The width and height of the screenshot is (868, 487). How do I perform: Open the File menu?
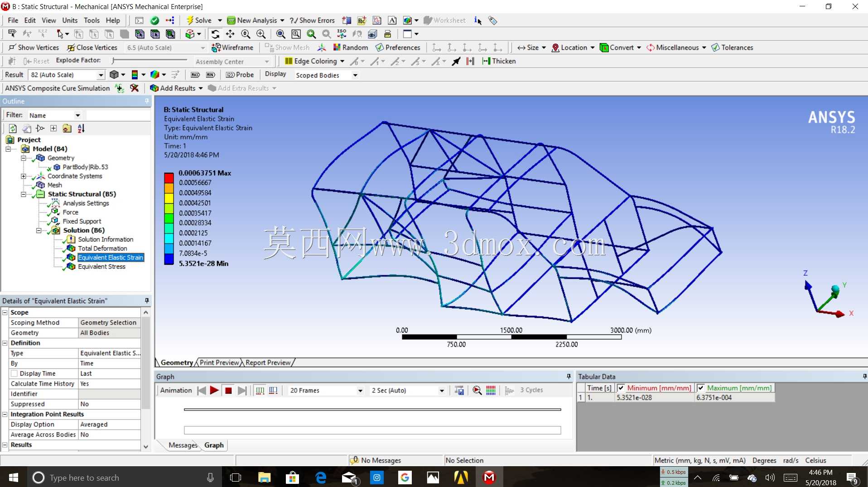pyautogui.click(x=13, y=20)
